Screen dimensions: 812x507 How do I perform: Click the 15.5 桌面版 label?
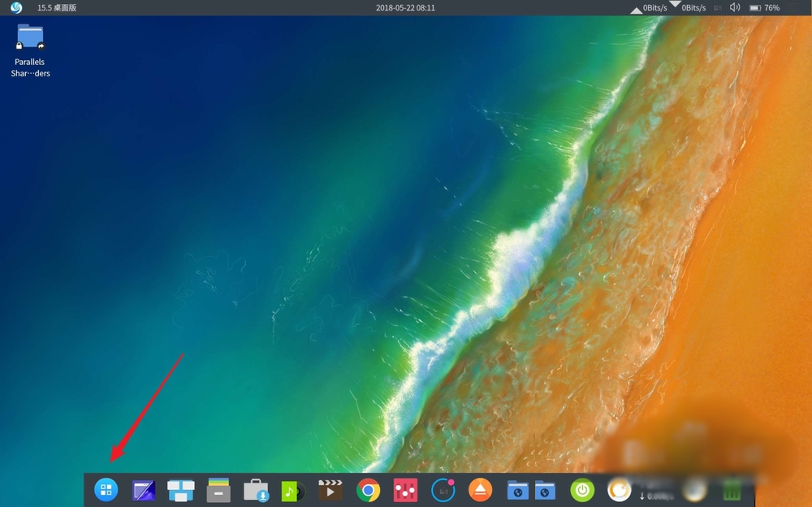coord(57,8)
